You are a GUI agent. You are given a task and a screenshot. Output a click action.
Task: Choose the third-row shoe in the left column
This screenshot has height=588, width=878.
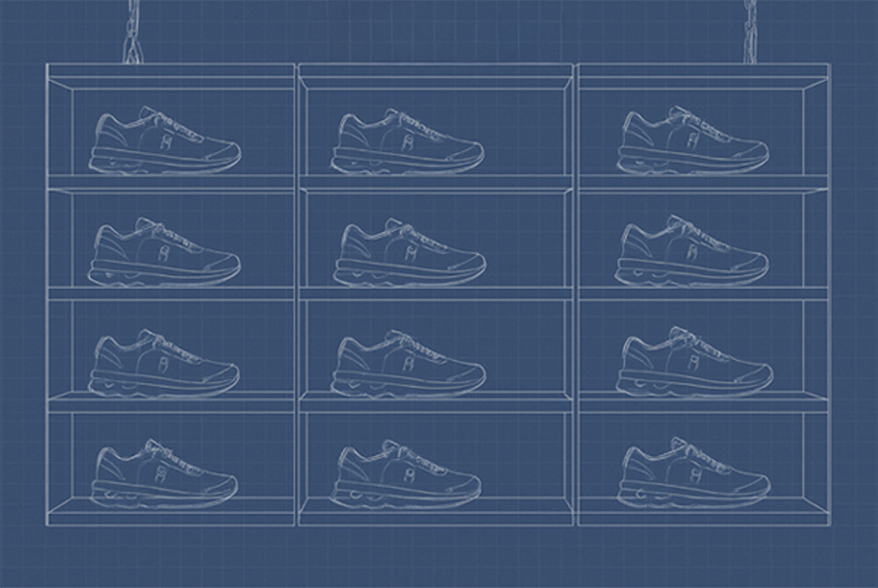click(163, 363)
